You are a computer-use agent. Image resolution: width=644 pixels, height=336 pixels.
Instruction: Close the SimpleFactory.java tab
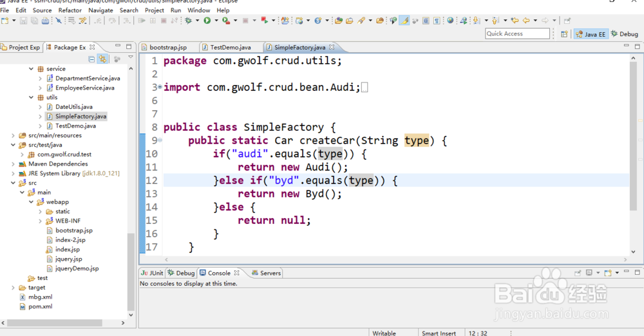(332, 47)
